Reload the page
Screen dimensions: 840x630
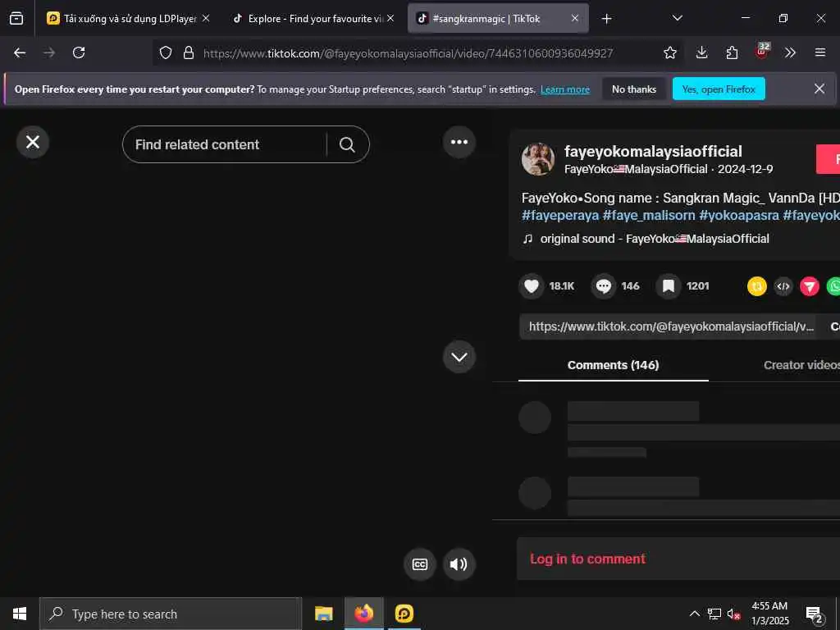[79, 52]
